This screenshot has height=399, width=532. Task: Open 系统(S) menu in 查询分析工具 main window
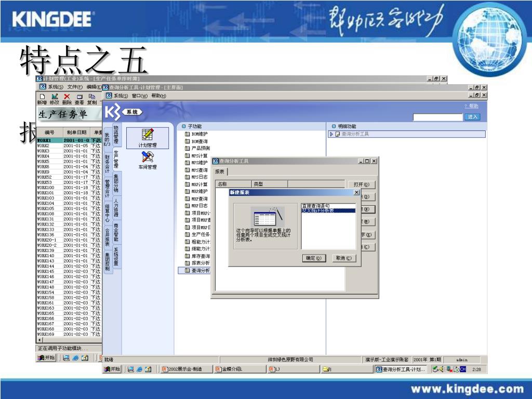121,96
